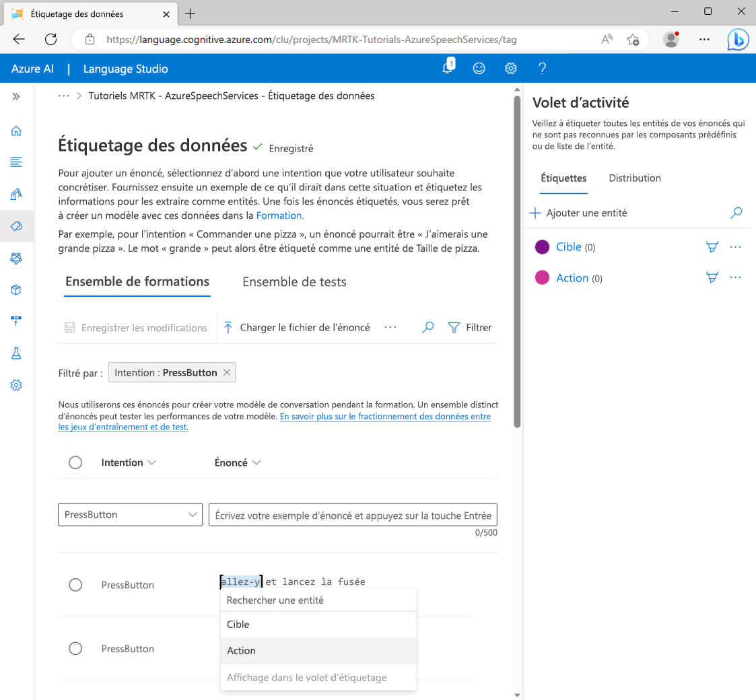Click the browser back arrow
756x700 pixels.
point(19,39)
